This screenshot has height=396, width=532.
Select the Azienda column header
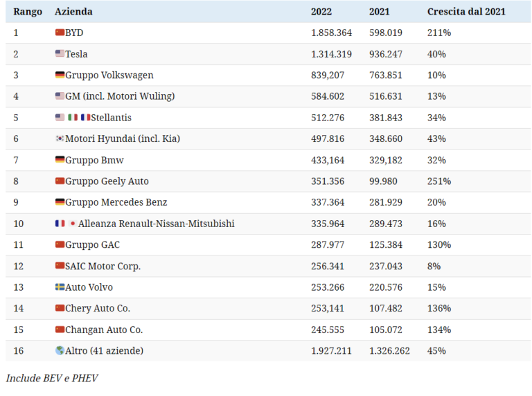click(x=73, y=12)
